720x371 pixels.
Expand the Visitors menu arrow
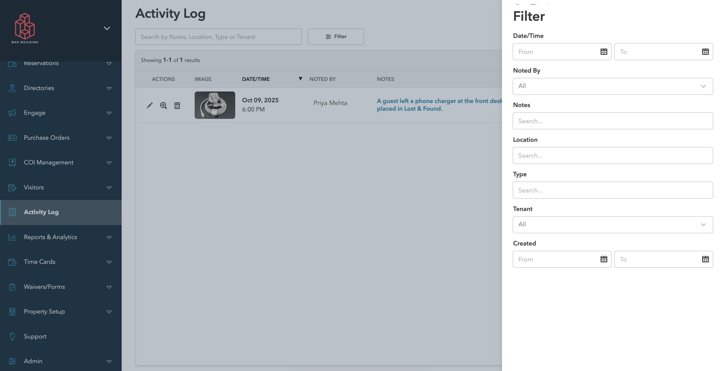[109, 187]
